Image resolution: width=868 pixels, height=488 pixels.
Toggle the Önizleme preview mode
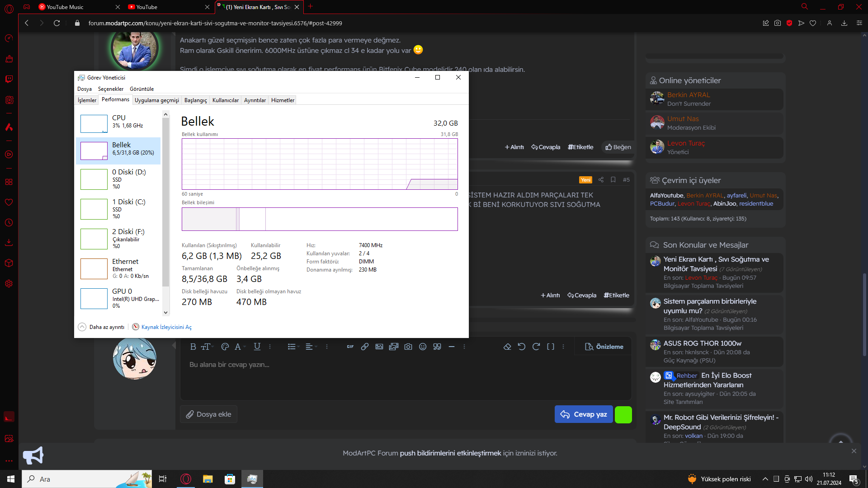coord(604,347)
